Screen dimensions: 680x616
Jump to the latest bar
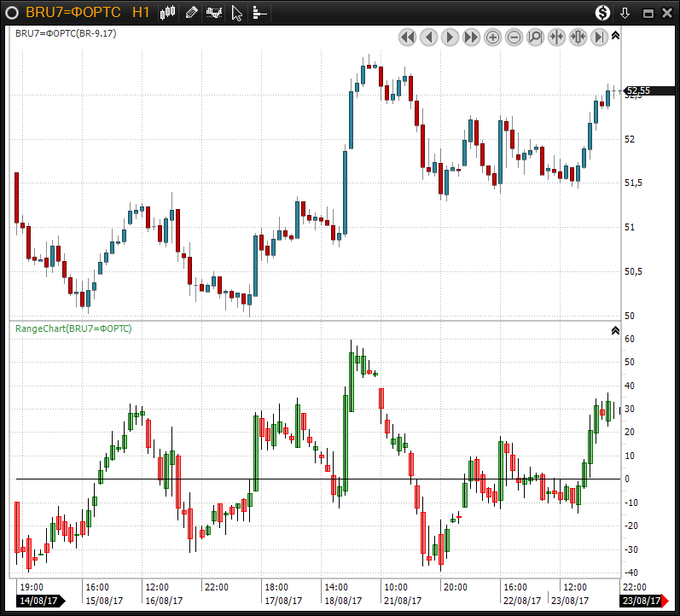click(599, 37)
